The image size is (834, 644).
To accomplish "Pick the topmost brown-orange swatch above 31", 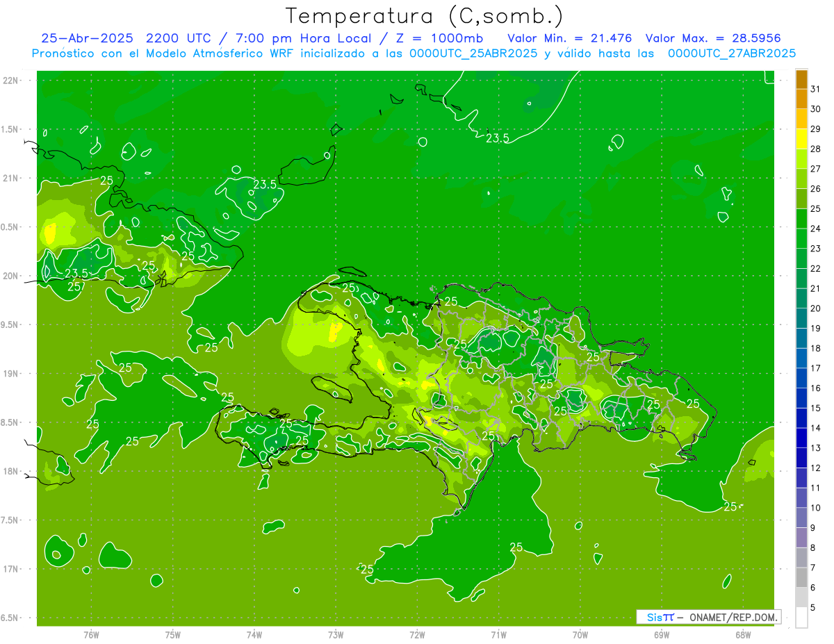I will pos(801,79).
